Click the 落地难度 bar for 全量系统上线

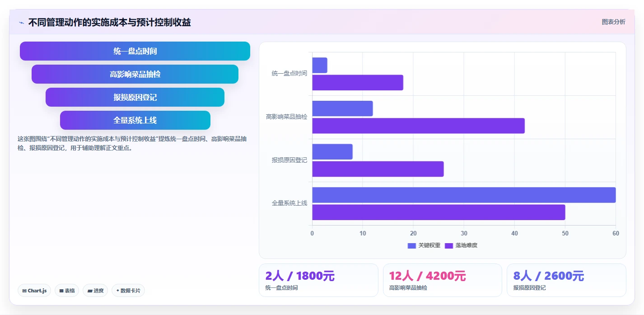439,212
